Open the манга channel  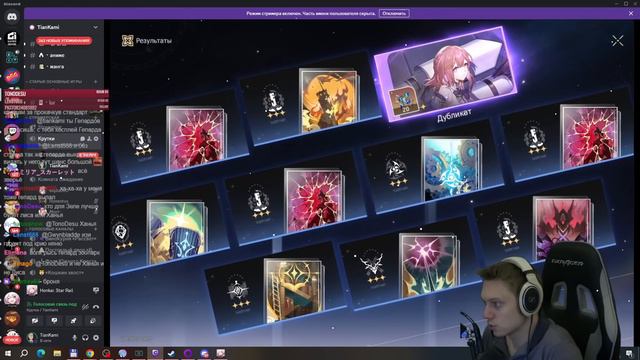coord(57,67)
